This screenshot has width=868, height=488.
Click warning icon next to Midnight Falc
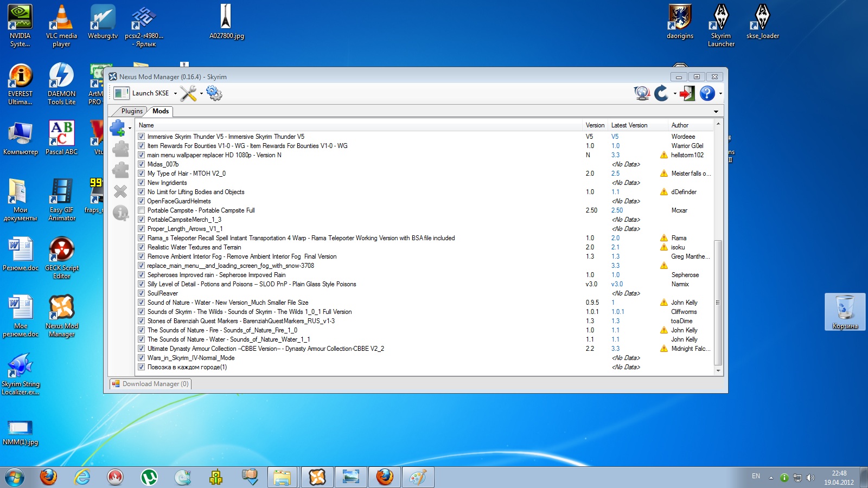pos(663,349)
